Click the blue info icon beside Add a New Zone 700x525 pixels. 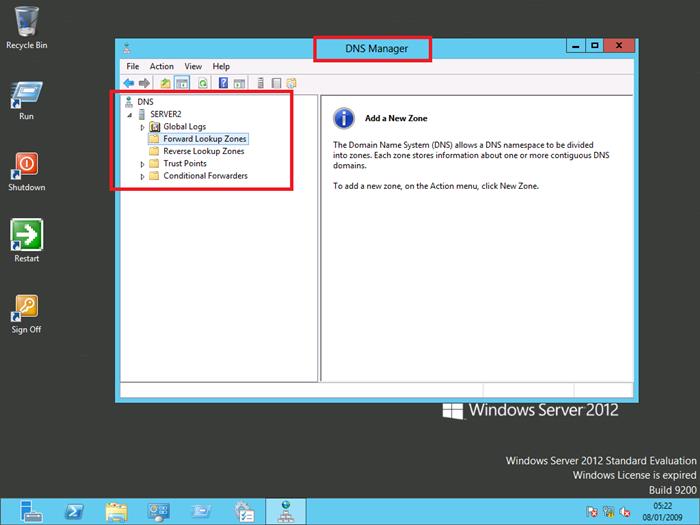pos(344,118)
